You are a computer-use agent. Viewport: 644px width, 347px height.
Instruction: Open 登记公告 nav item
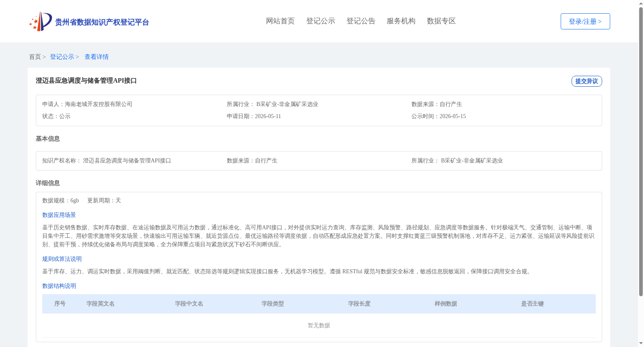pos(361,21)
